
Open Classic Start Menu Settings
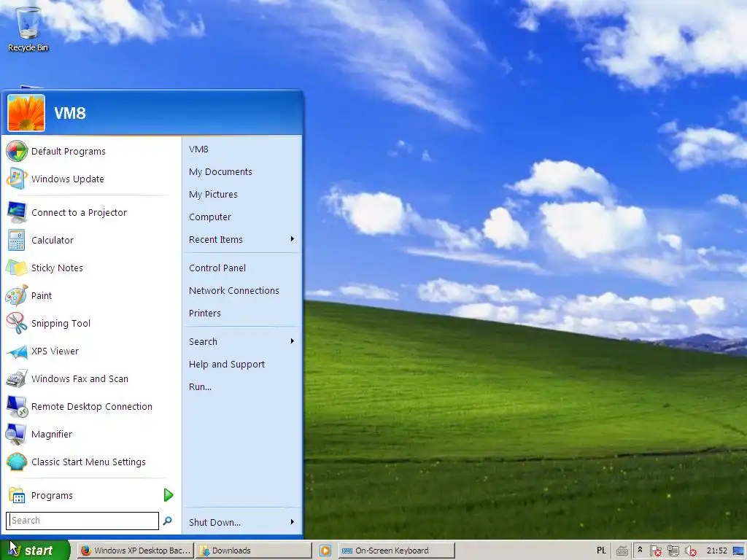pos(90,462)
